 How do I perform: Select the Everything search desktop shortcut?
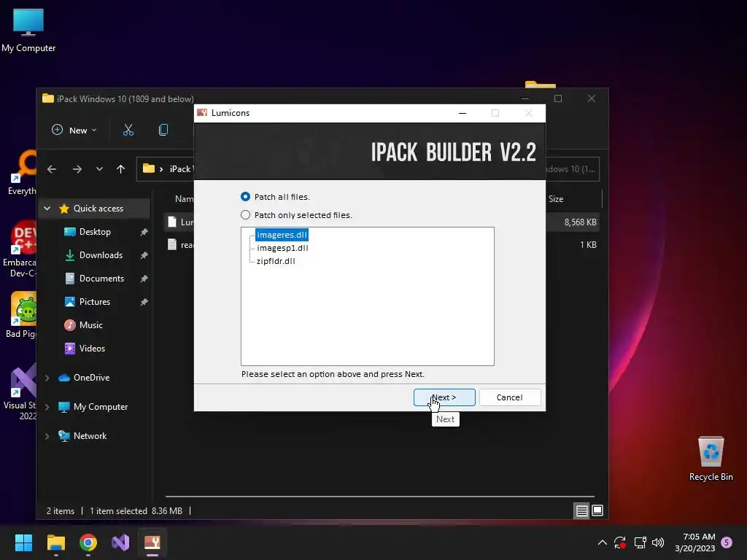(21, 173)
